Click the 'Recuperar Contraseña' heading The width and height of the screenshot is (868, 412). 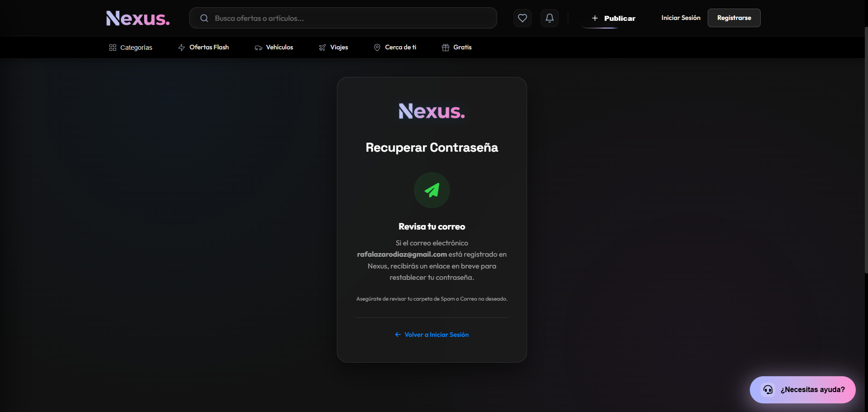(x=432, y=148)
